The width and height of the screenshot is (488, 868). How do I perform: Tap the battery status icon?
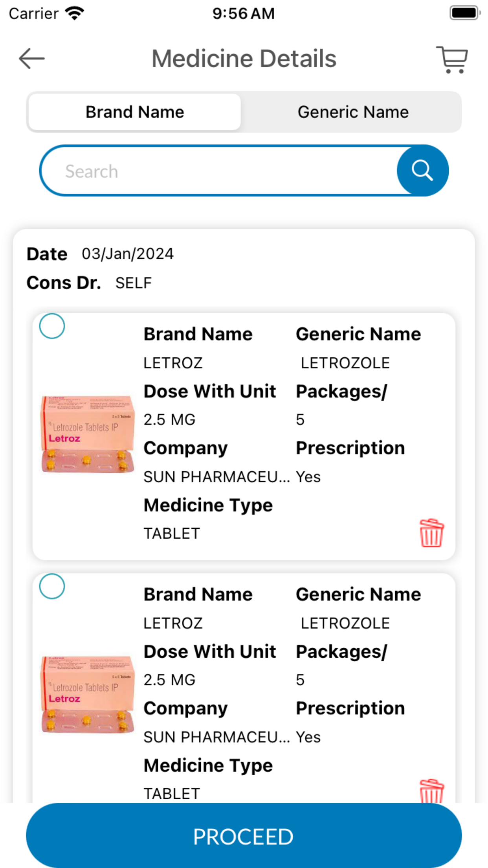[x=464, y=13]
